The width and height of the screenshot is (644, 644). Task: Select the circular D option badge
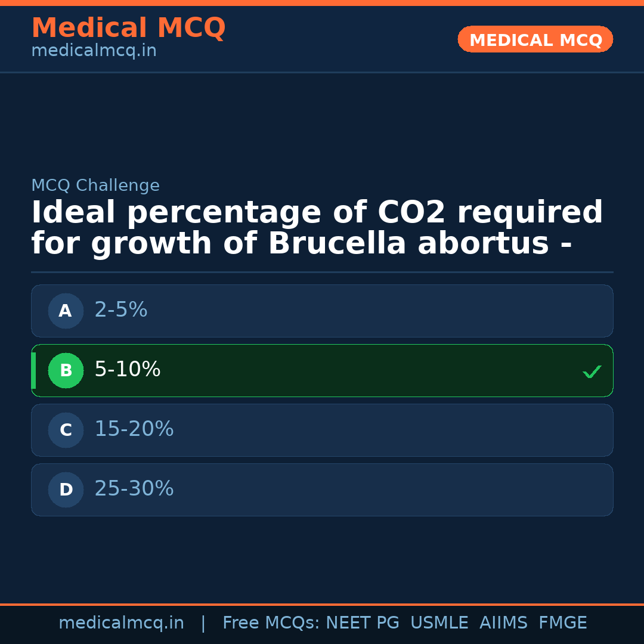66,490
